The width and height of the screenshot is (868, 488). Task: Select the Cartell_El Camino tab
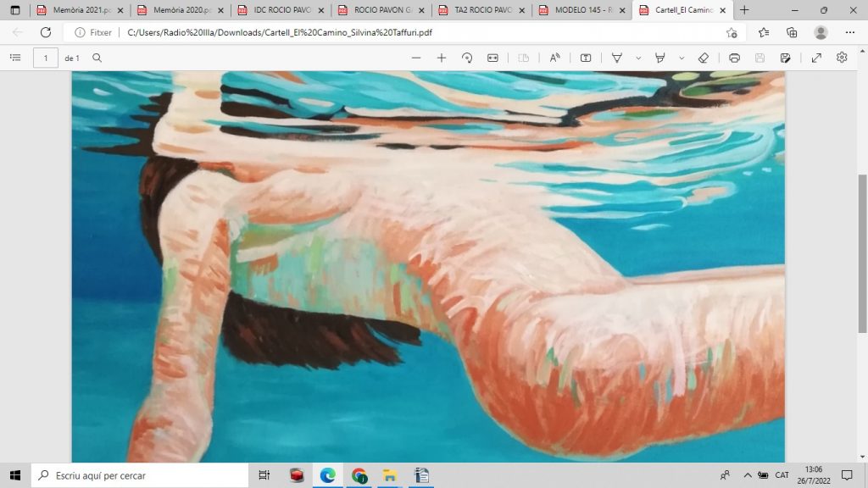pyautogui.click(x=683, y=10)
